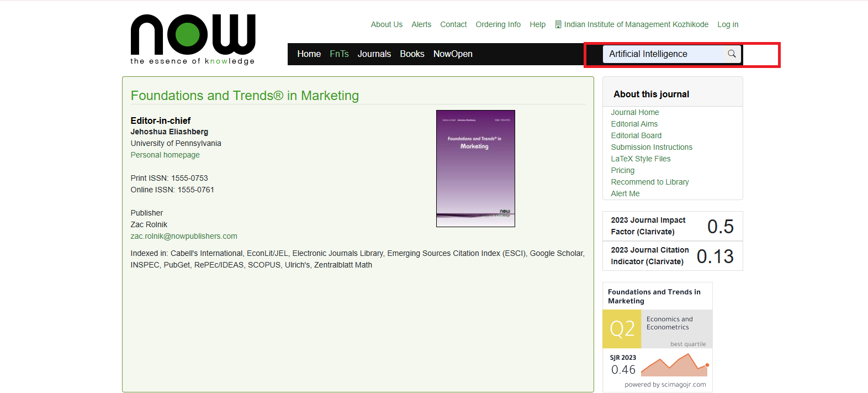
Task: Open the Marketing journal cover thumbnail
Action: 475,169
